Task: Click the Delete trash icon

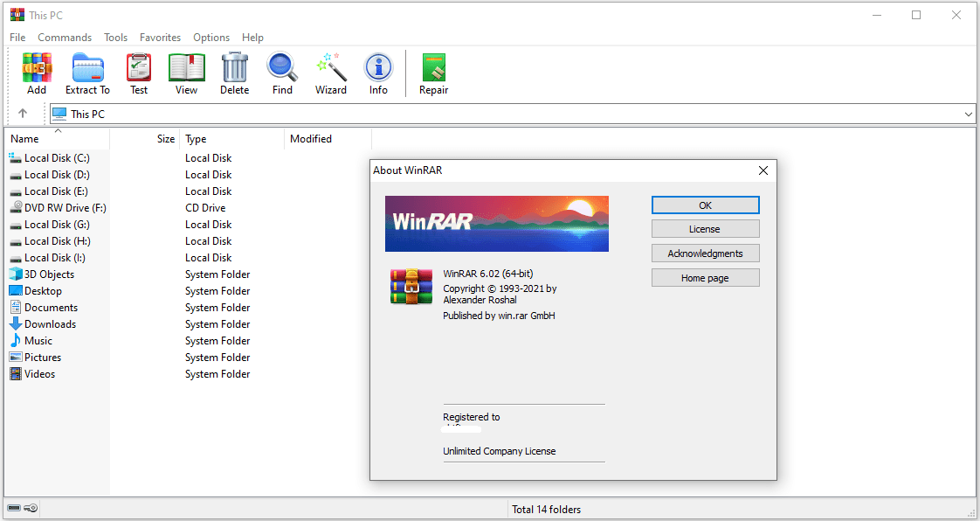Action: tap(234, 67)
